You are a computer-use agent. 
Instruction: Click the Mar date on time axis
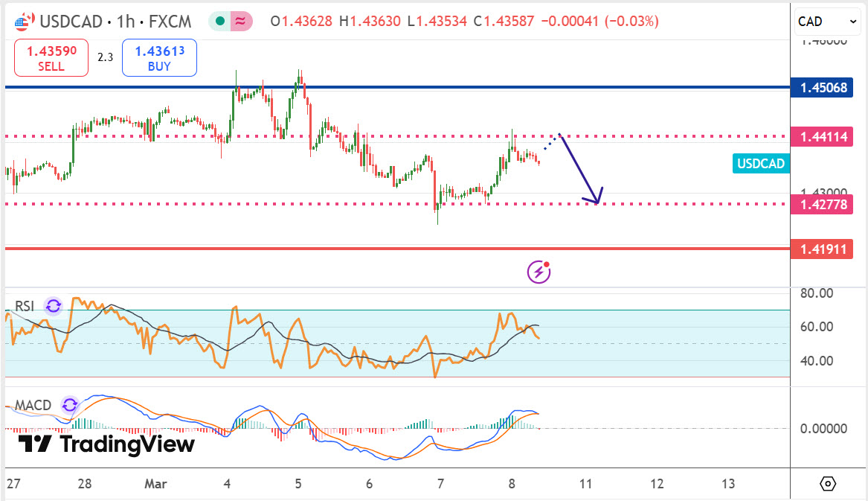[x=155, y=484]
